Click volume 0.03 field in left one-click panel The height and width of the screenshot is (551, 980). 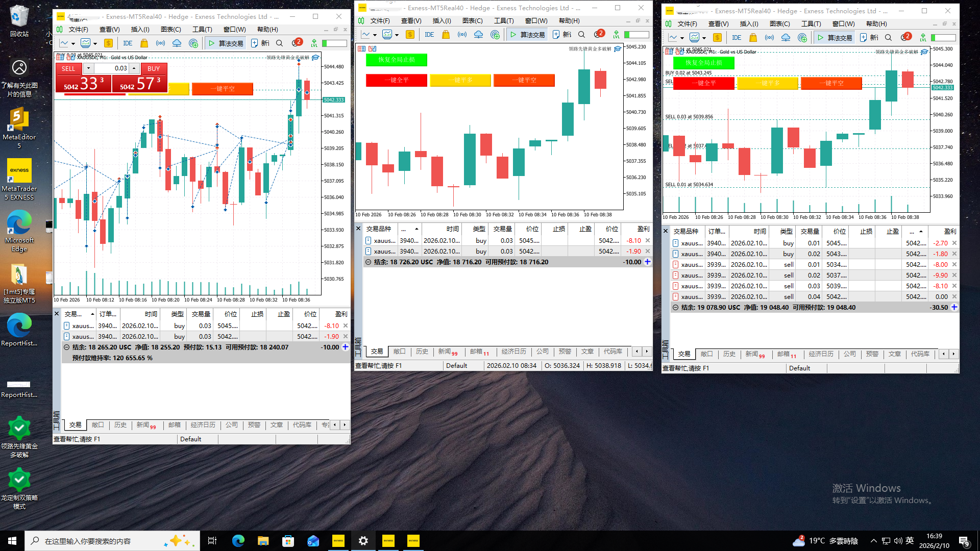click(111, 68)
